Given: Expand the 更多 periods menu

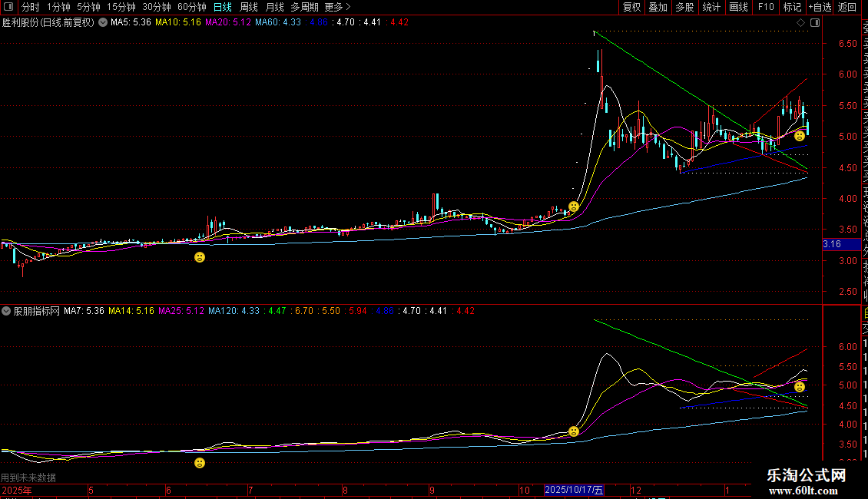Looking at the screenshot, I should [337, 7].
